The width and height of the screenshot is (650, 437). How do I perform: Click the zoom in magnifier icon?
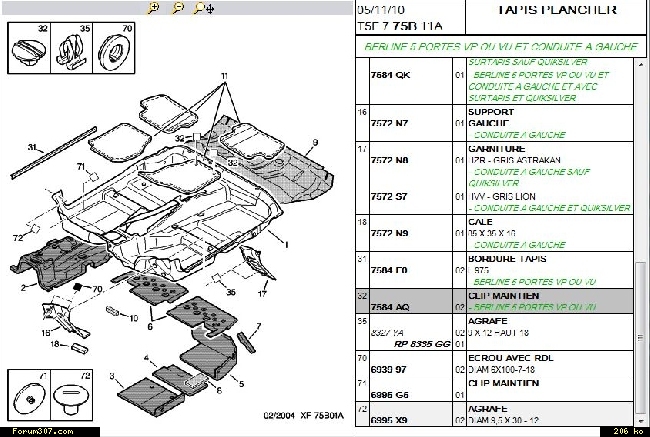click(153, 8)
